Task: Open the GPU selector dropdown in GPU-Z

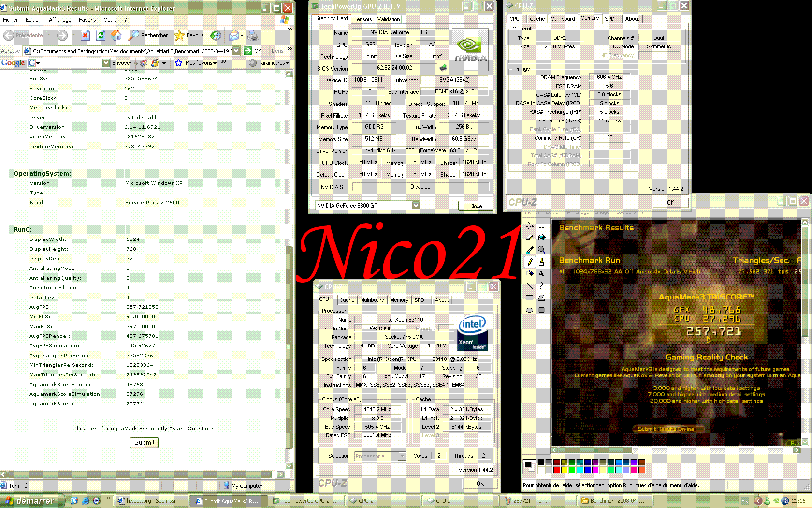Action: coord(416,206)
